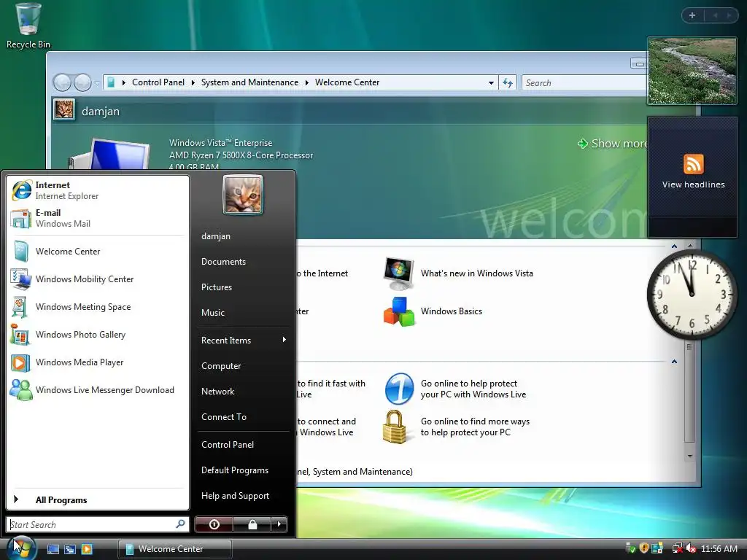Open Music folder from Start menu

[x=243, y=313]
